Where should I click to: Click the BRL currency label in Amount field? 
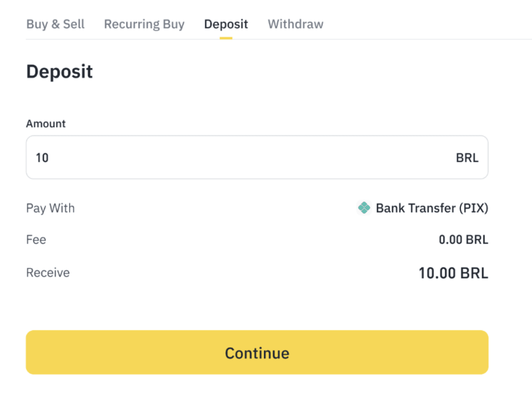pyautogui.click(x=467, y=158)
